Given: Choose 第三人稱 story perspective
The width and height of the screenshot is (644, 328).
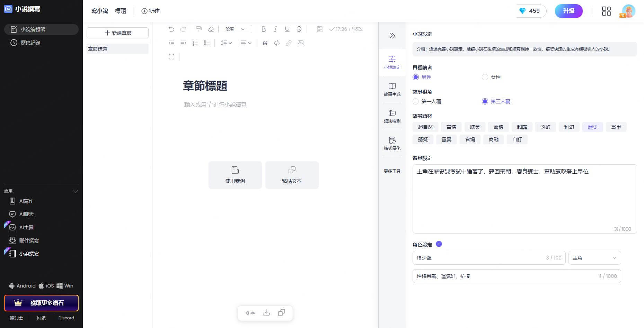Looking at the screenshot, I should point(496,101).
